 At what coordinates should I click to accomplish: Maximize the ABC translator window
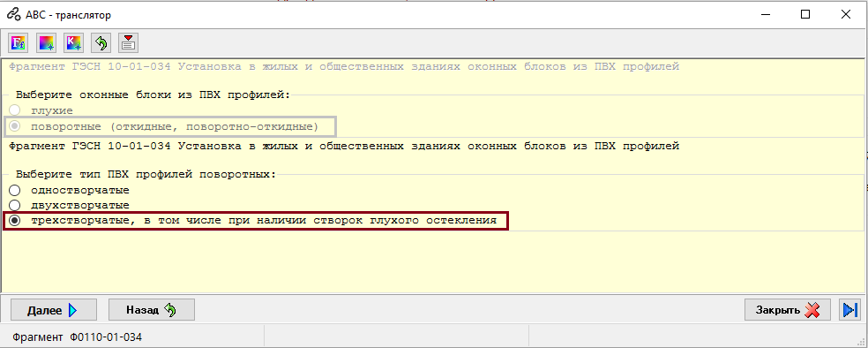pyautogui.click(x=805, y=14)
